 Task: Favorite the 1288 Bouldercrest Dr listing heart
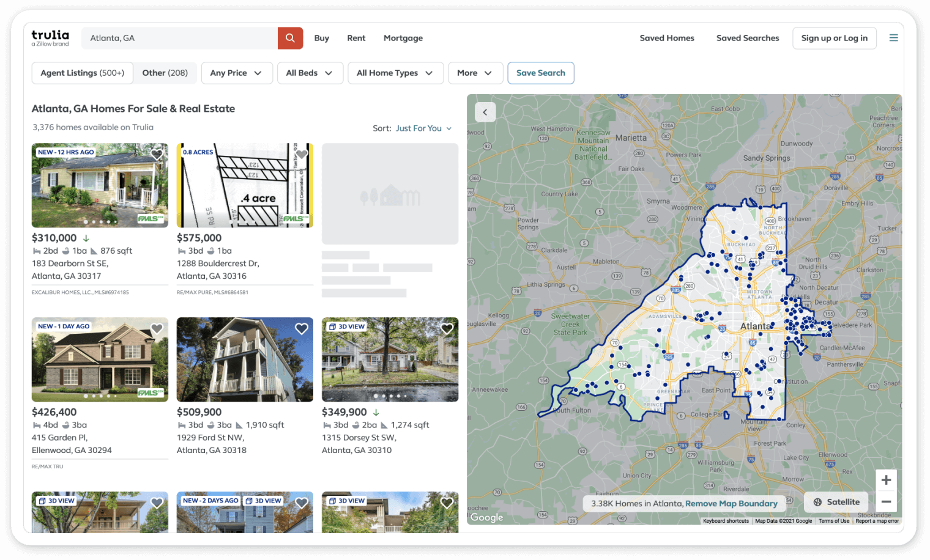(302, 155)
